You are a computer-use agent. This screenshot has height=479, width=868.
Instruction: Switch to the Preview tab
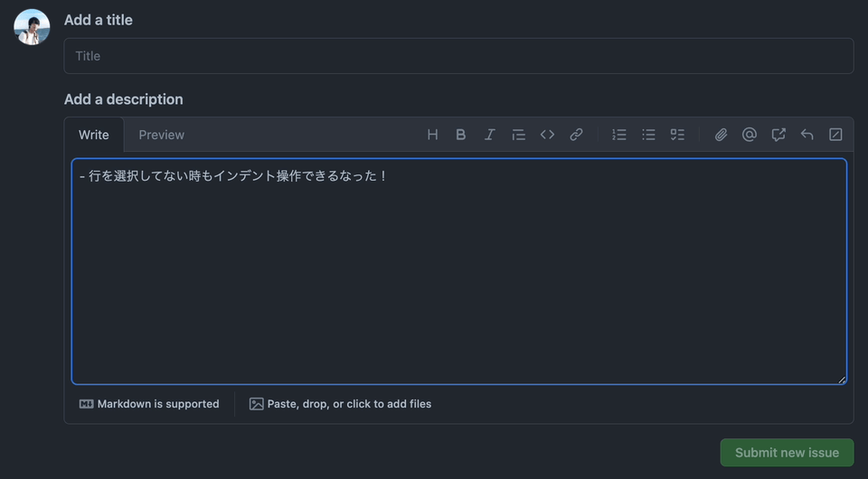coord(161,135)
